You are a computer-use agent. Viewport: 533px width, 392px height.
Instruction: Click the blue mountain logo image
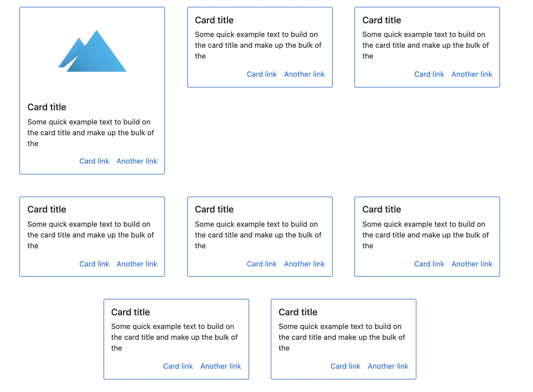92,51
